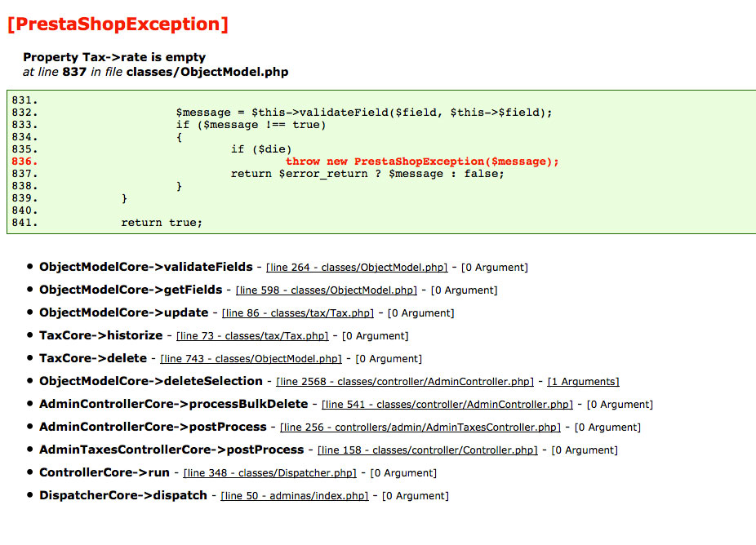Click ObjectModelCore->update trace entry
The width and height of the screenshot is (756, 545).
[124, 312]
